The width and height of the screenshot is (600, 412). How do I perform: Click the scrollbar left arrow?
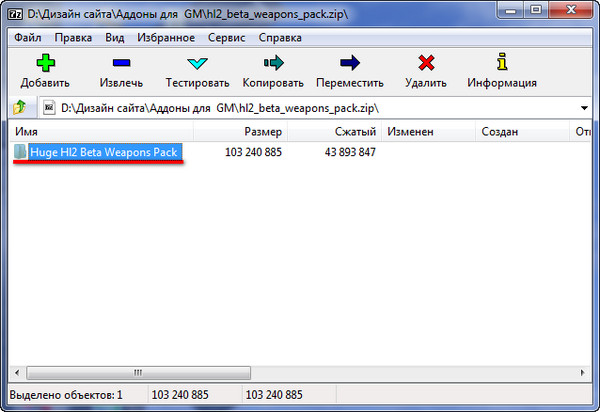tap(17, 372)
